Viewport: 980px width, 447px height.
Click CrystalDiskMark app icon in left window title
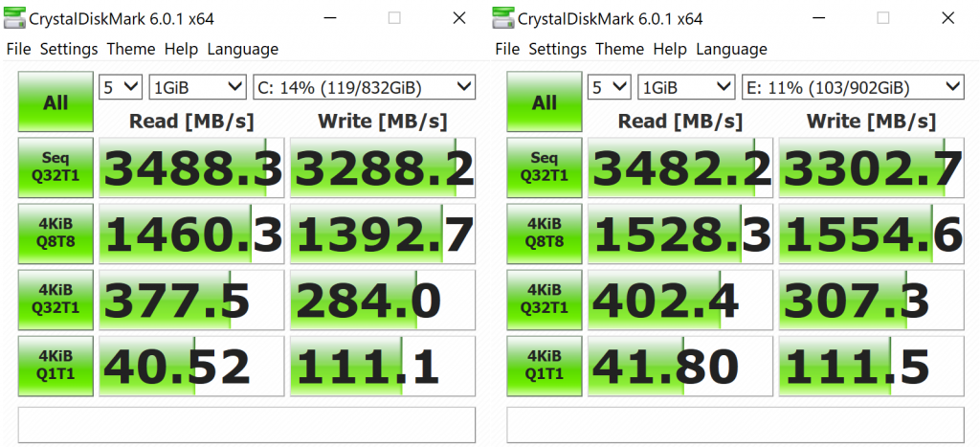(15, 18)
